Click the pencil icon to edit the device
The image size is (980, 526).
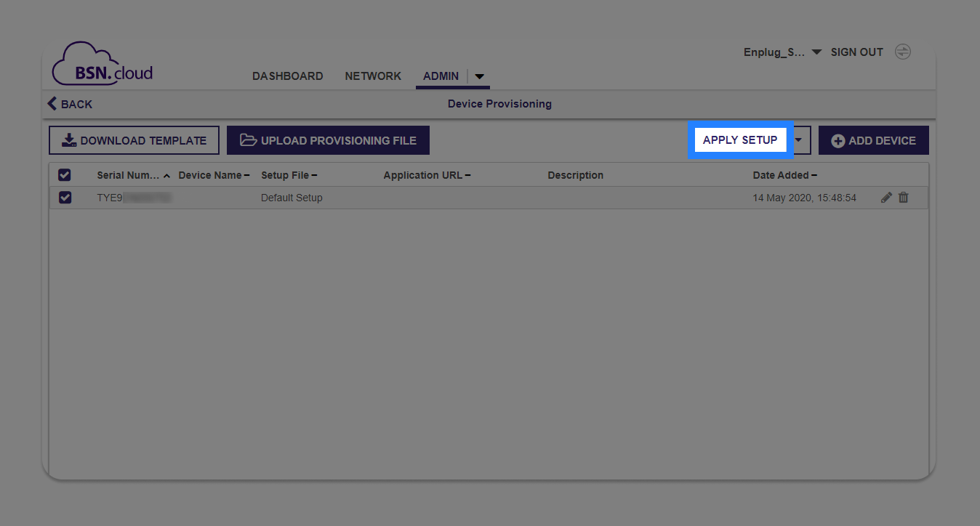point(886,197)
